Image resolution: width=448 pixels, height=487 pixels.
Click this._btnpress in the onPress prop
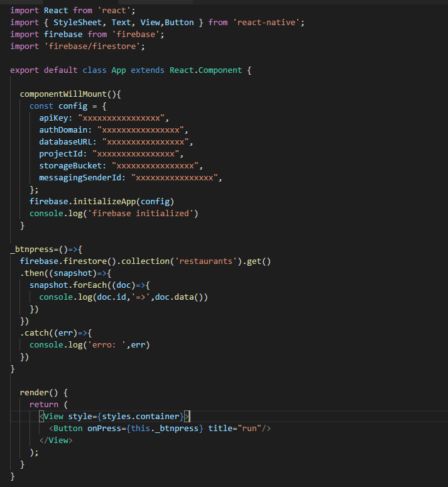click(165, 429)
